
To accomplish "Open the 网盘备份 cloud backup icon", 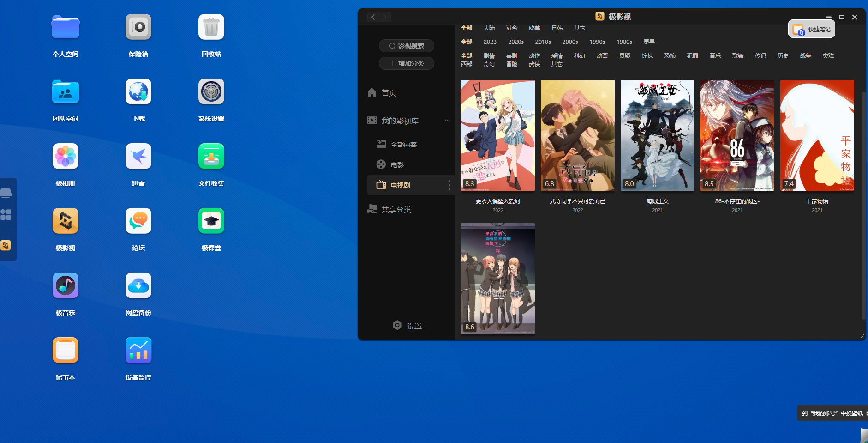I will click(138, 286).
